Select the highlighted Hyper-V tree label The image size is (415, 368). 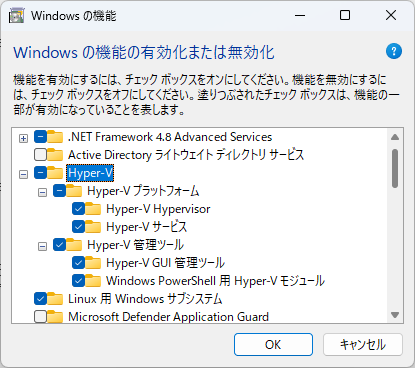[90, 173]
